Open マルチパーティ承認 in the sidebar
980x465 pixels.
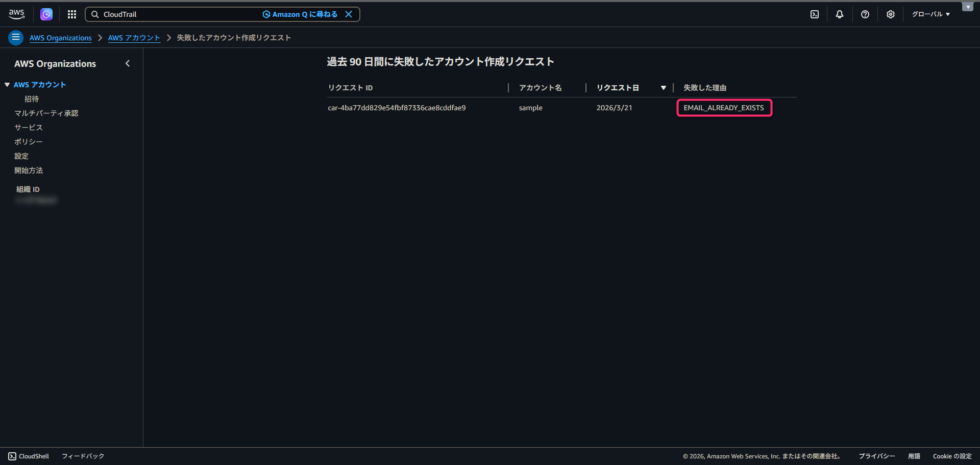[x=46, y=113]
